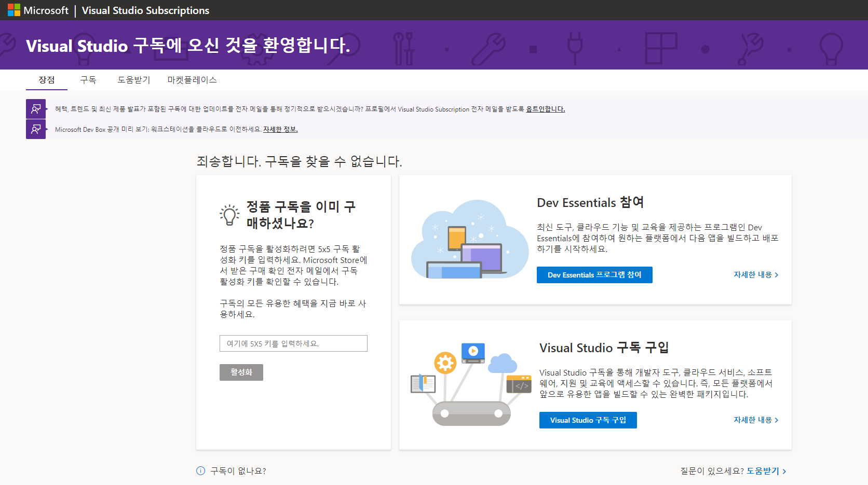Click the 정품 구독을 이미 구매하셨나요? heading

(301, 215)
